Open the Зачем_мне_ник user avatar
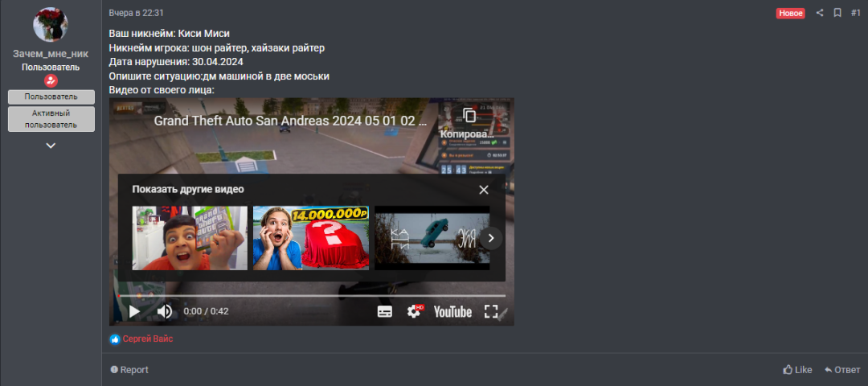This screenshot has width=868, height=386. pos(51,25)
